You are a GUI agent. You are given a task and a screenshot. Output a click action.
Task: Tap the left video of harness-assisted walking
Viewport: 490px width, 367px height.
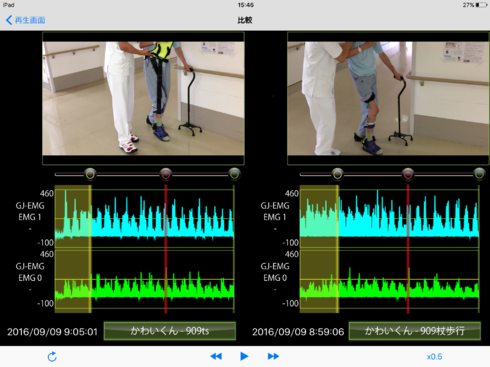(143, 98)
